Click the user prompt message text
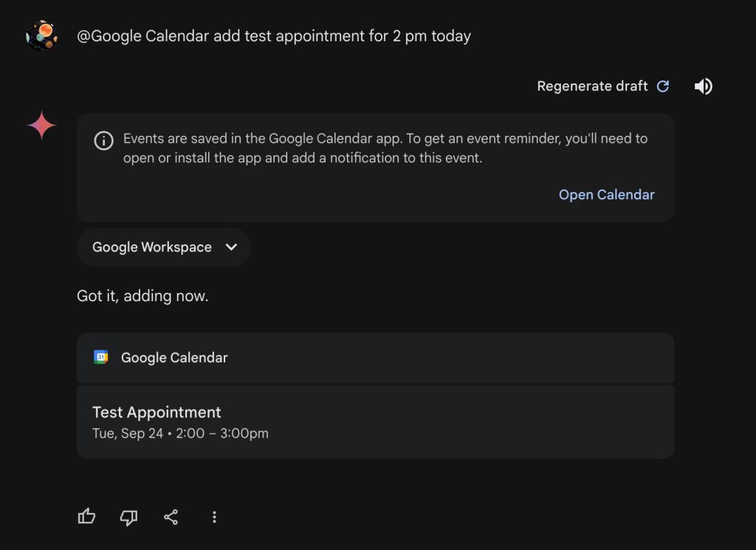This screenshot has height=550, width=756. tap(274, 35)
